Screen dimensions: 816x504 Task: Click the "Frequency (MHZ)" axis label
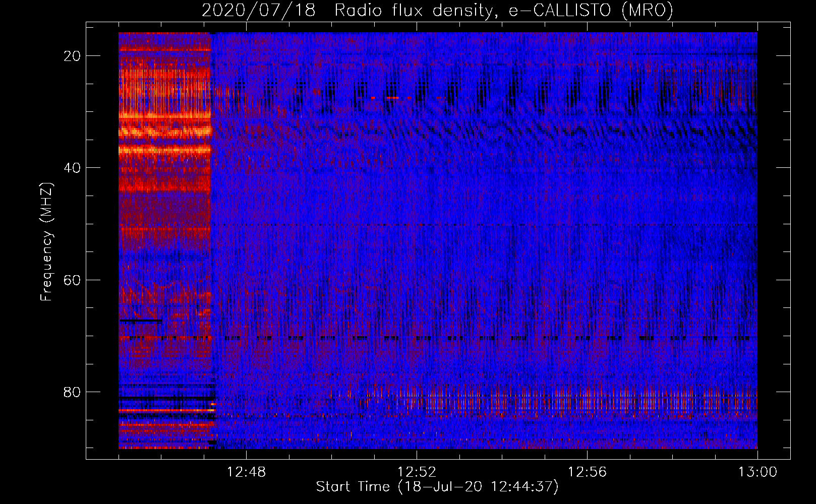(x=46, y=242)
